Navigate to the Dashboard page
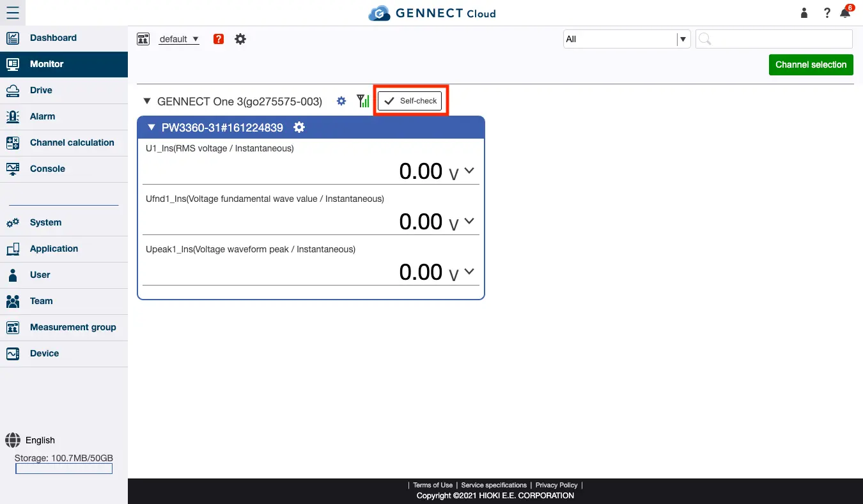 [x=54, y=38]
